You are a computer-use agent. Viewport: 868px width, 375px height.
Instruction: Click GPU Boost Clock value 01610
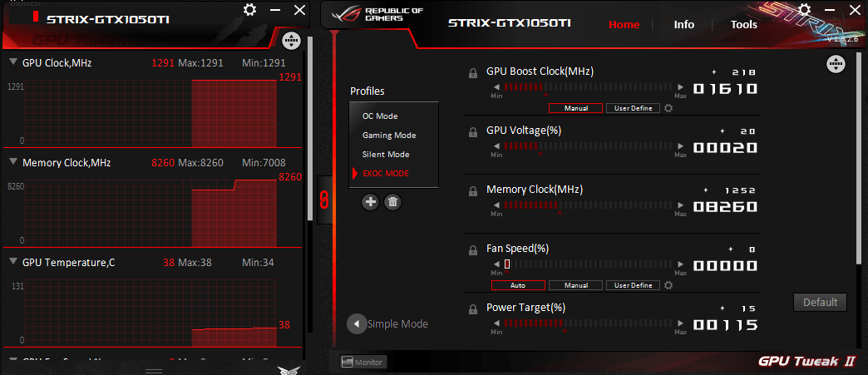click(725, 89)
